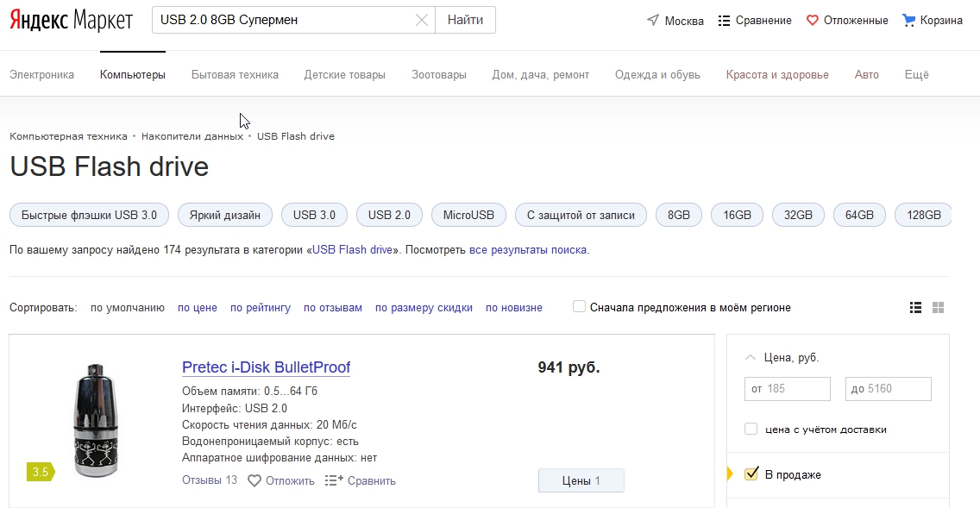
Task: Select the 'Яркий дизайн' filter chip
Action: point(225,215)
